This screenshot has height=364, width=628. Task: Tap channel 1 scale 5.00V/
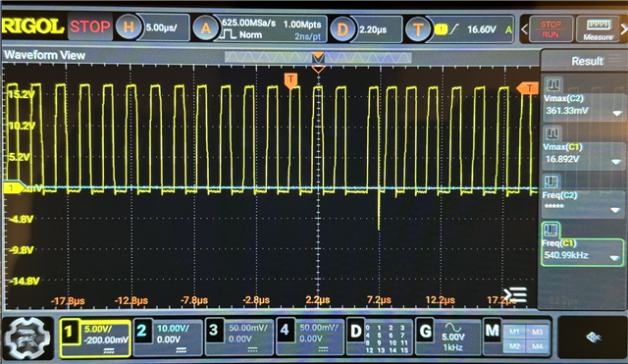[x=97, y=329]
